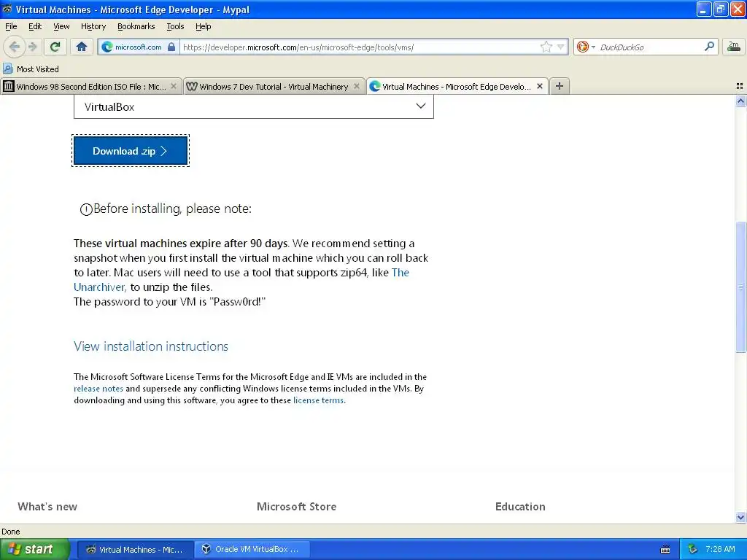Open the DuckDuckGo search engine selector
This screenshot has height=560, width=747.
click(x=586, y=47)
